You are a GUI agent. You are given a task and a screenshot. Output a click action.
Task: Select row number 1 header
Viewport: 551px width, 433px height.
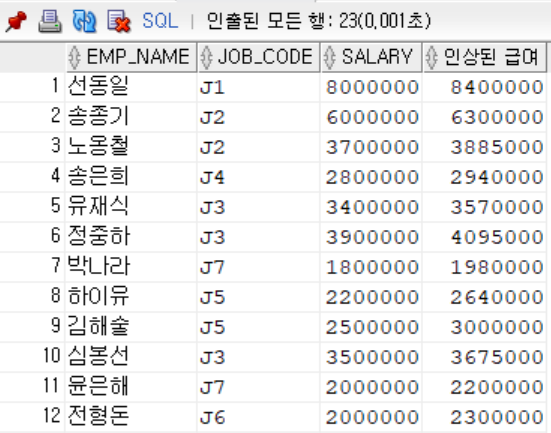point(32,87)
